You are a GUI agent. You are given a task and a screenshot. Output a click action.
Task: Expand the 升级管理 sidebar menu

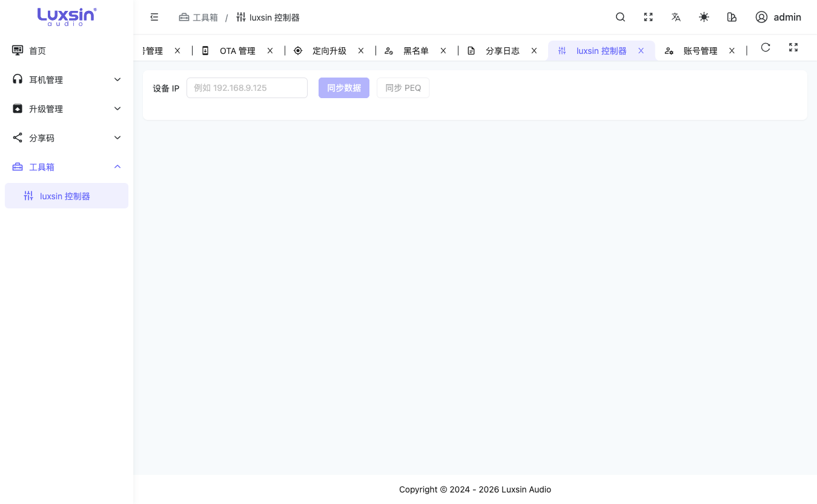pyautogui.click(x=67, y=108)
